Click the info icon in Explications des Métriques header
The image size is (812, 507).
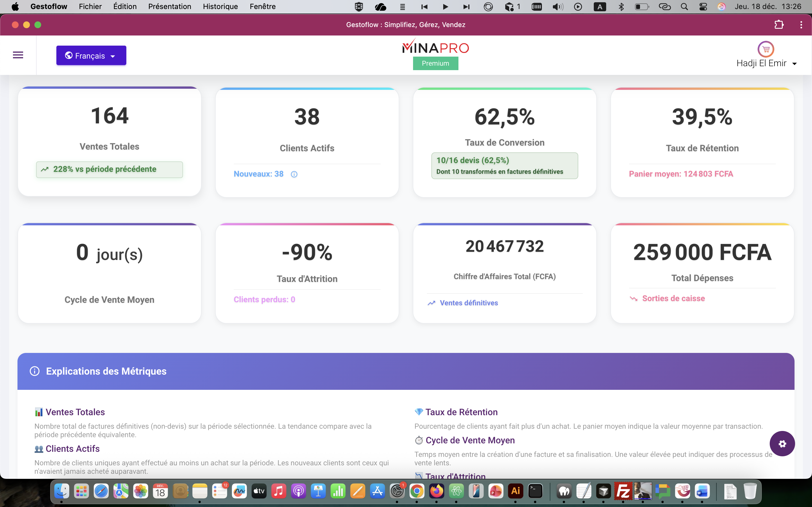[x=35, y=371]
